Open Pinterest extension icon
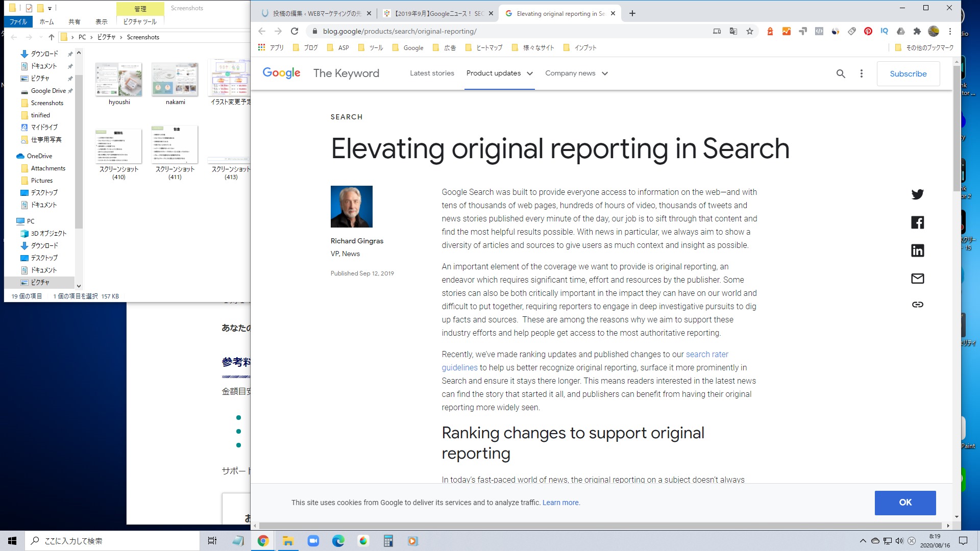The height and width of the screenshot is (551, 980). click(x=868, y=31)
